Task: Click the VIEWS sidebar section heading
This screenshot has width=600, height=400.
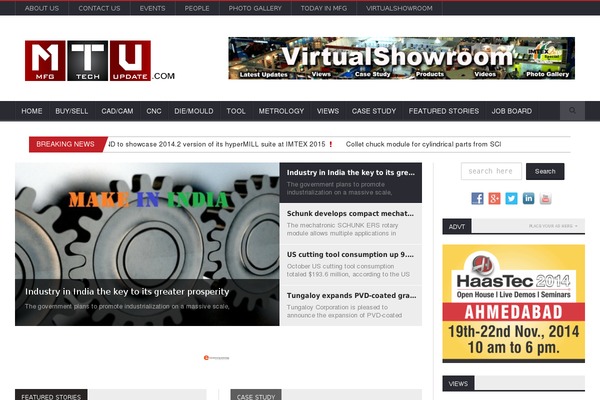Action: [x=458, y=384]
